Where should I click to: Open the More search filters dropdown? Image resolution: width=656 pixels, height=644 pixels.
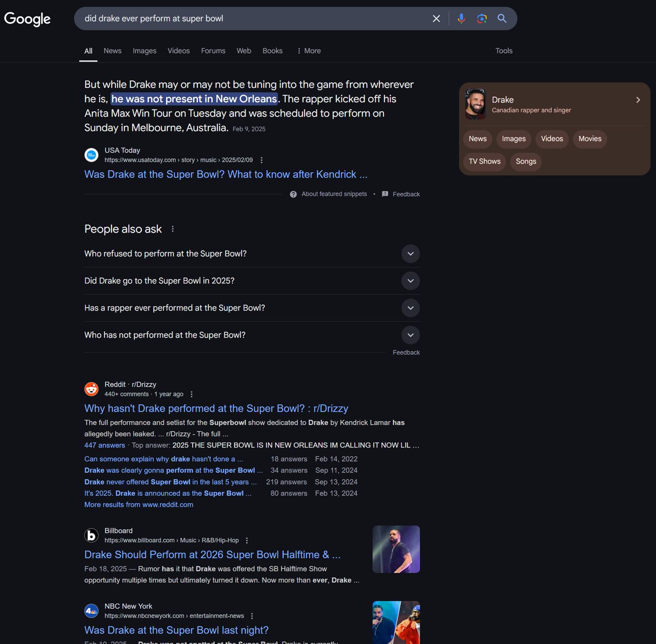(309, 51)
